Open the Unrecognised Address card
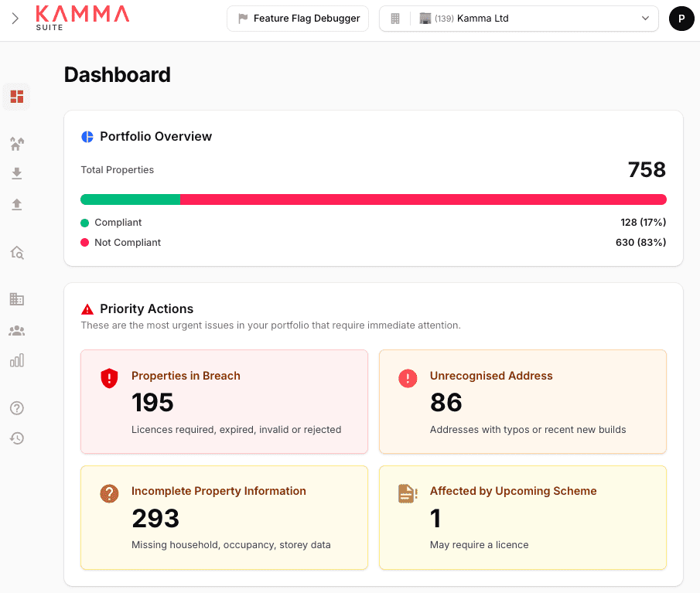This screenshot has width=700, height=593. coord(523,401)
